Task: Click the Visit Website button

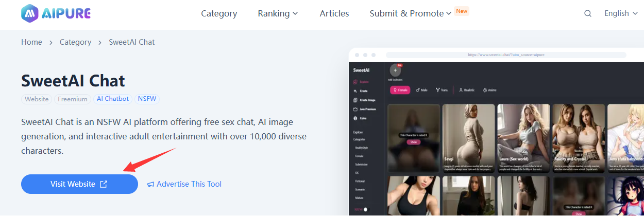Action: click(79, 184)
